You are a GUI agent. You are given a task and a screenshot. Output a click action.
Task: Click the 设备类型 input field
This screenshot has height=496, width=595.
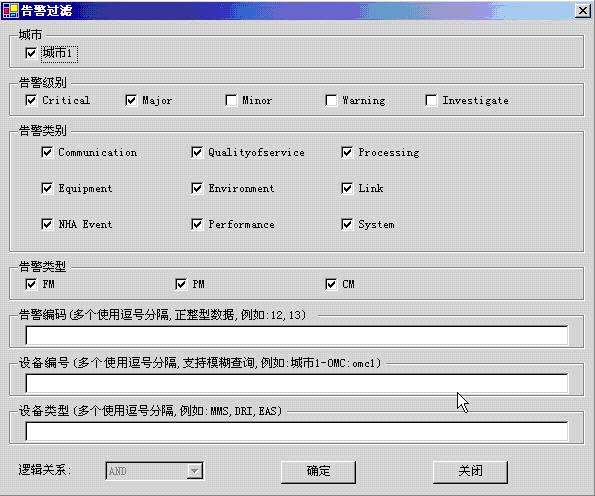297,431
